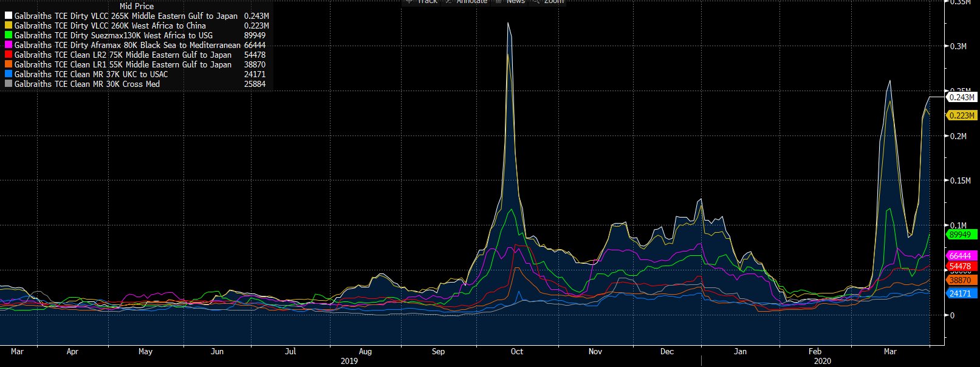Click the yellow swatch for VLCC 260K West Africa
Screen dimensions: 980x367
point(9,26)
